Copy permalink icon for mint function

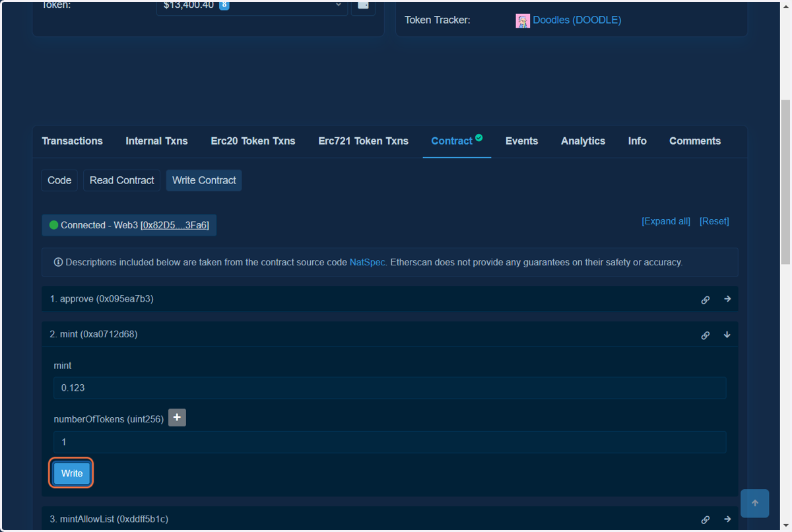coord(706,335)
